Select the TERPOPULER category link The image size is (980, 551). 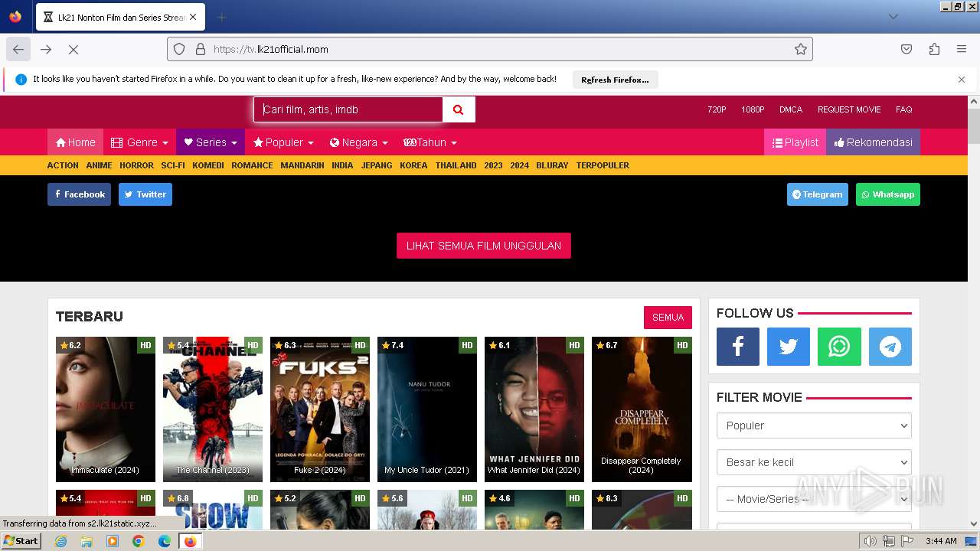[603, 165]
